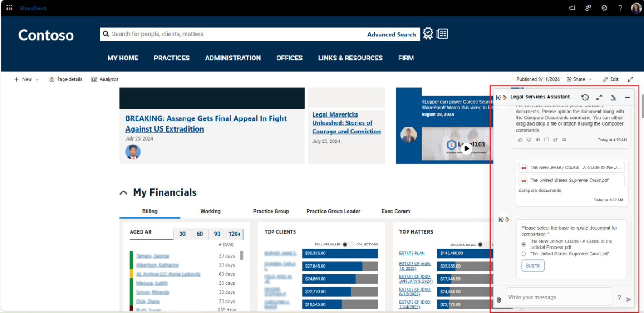Open the MY HOME navigation menu

[x=123, y=58]
